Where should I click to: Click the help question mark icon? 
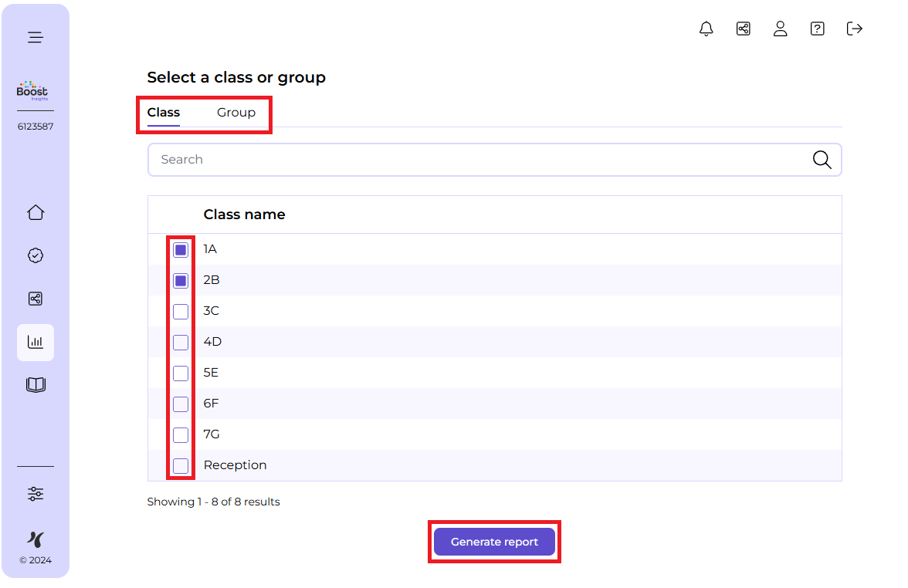(817, 29)
